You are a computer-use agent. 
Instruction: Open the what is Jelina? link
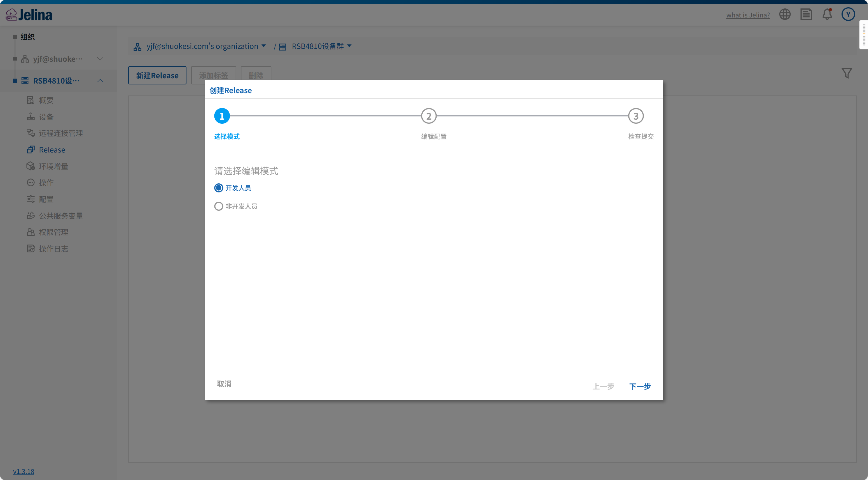[748, 15]
